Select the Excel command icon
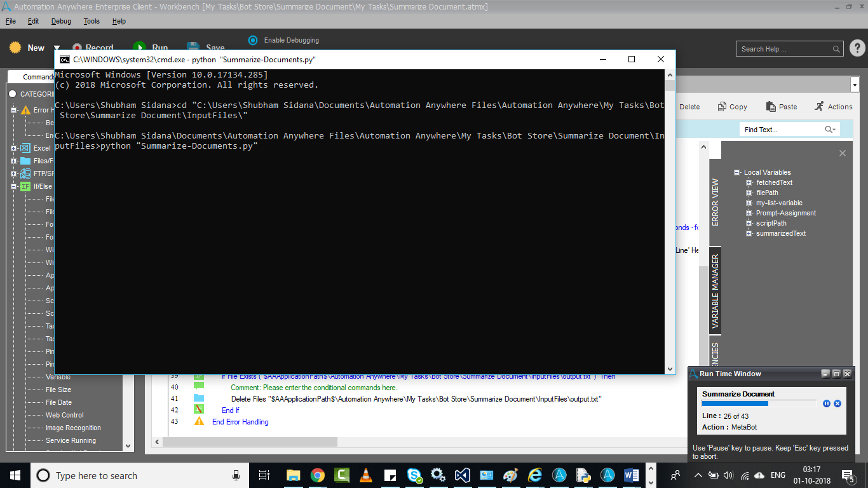The height and width of the screenshot is (488, 868). (x=25, y=148)
